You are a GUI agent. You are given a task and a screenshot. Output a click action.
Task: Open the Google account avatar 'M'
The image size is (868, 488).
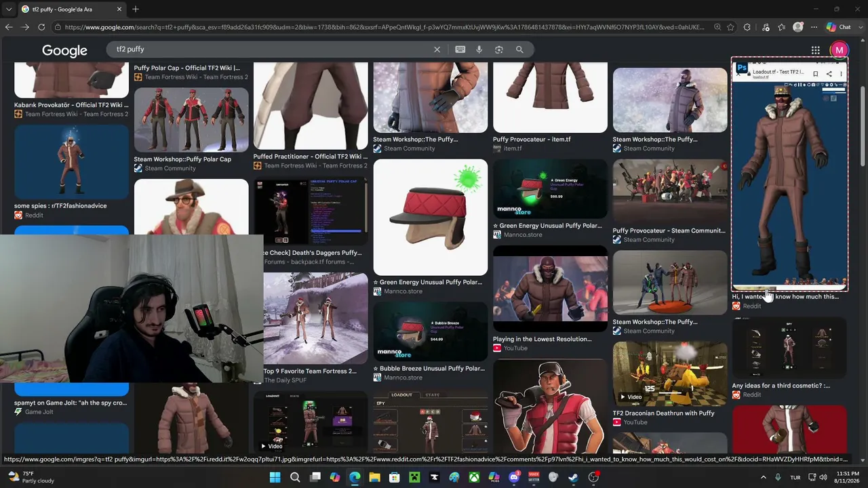tap(840, 50)
